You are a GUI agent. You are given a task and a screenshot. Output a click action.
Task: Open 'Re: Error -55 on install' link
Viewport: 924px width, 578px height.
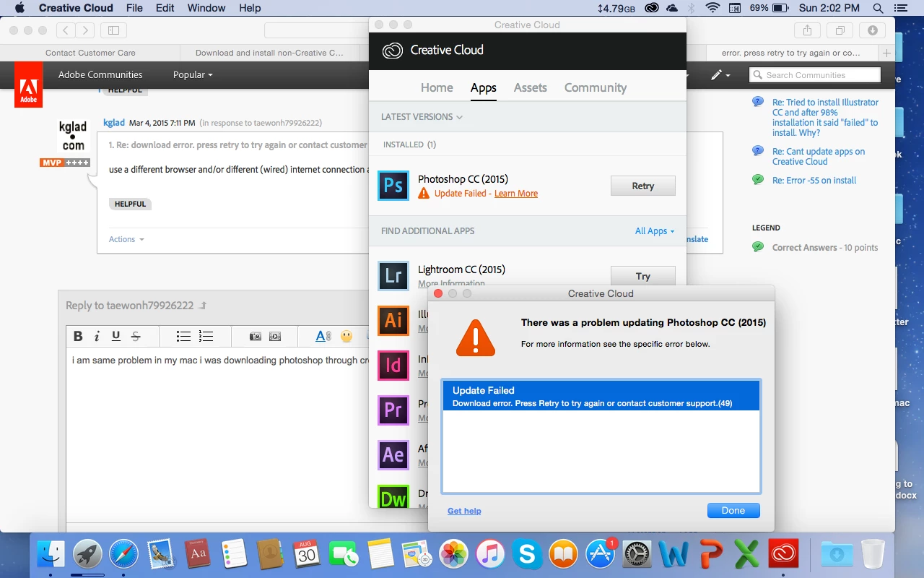click(x=814, y=181)
